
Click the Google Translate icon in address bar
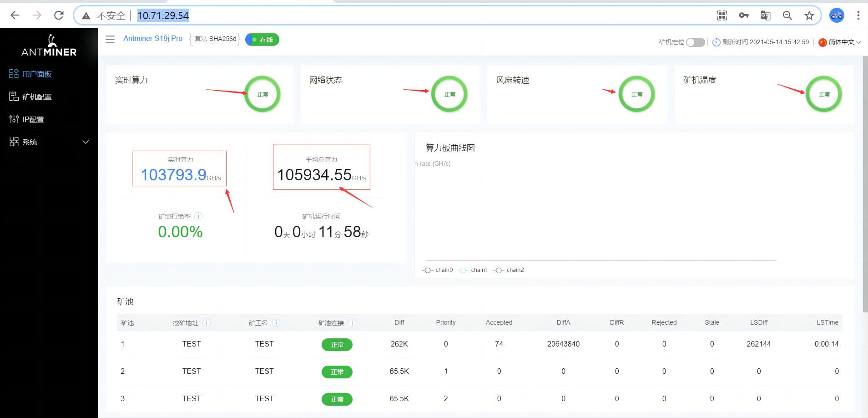pos(765,15)
